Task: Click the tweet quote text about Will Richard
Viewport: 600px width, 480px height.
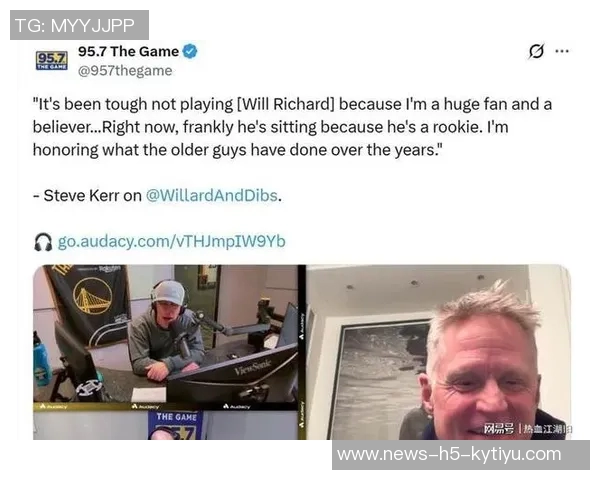Action: pyautogui.click(x=292, y=127)
